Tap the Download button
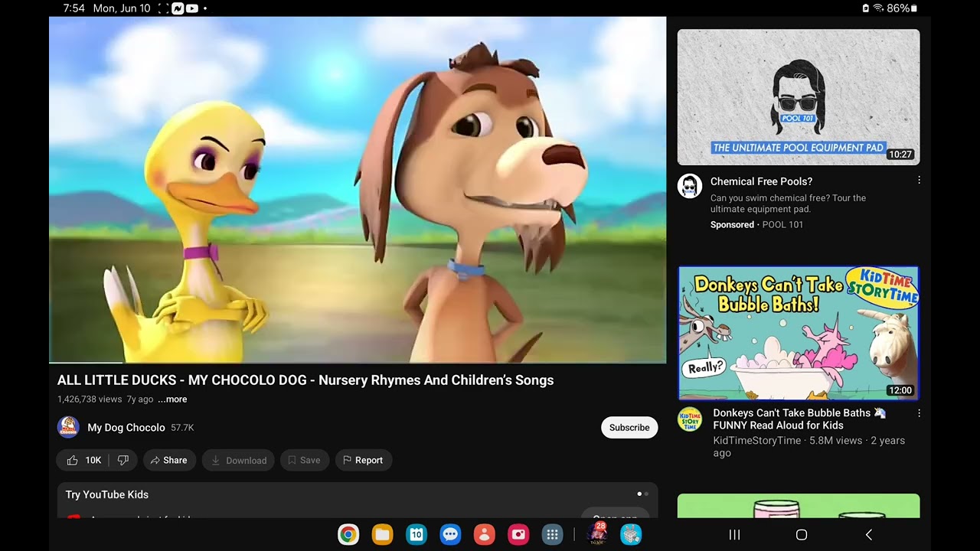The image size is (980, 551). coord(238,460)
